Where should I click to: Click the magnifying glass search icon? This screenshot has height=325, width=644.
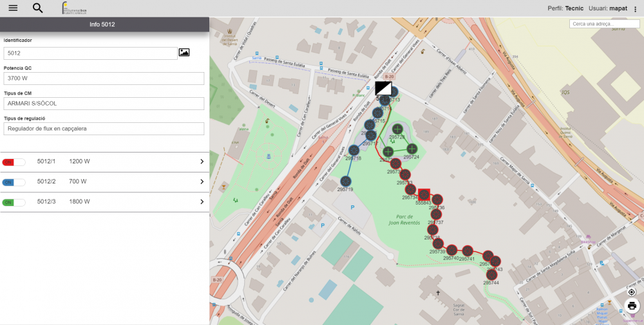point(38,8)
